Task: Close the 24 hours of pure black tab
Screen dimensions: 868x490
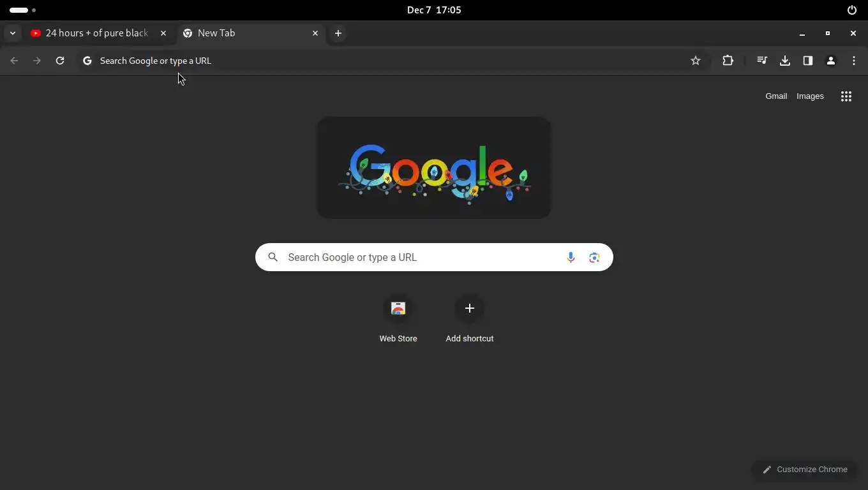Action: [163, 33]
